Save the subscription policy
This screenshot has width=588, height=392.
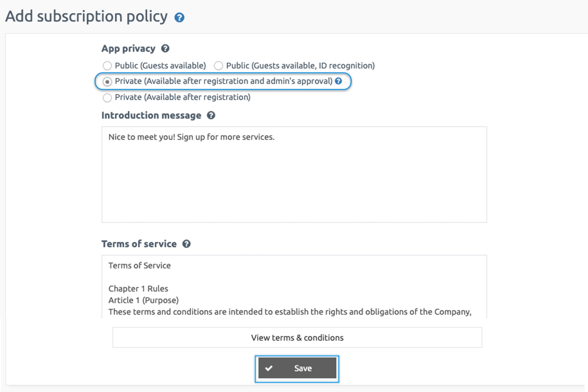click(x=297, y=368)
